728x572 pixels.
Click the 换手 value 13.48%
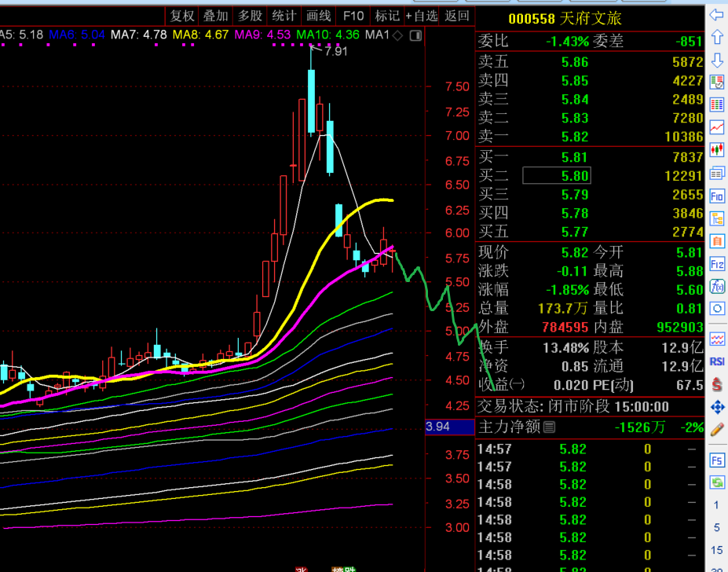[566, 347]
